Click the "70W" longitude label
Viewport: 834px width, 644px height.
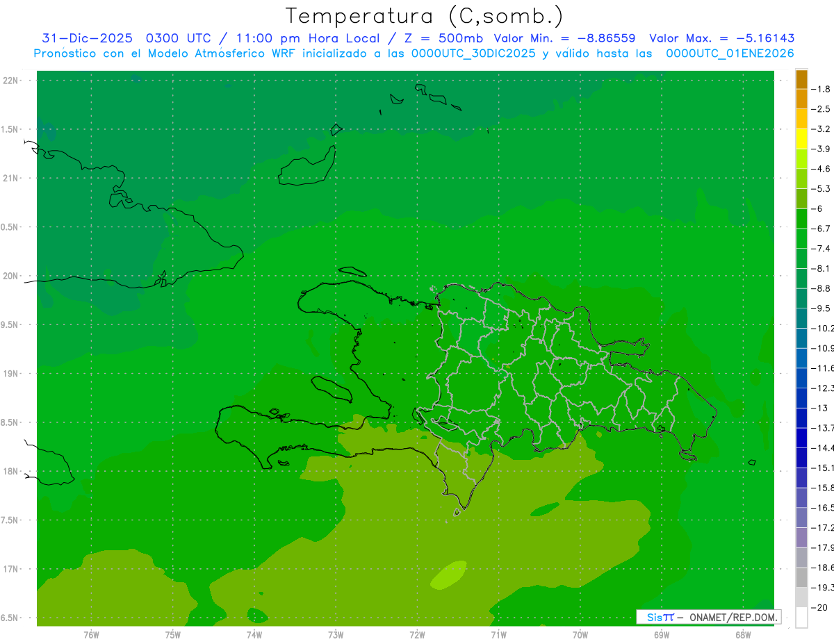click(x=580, y=635)
